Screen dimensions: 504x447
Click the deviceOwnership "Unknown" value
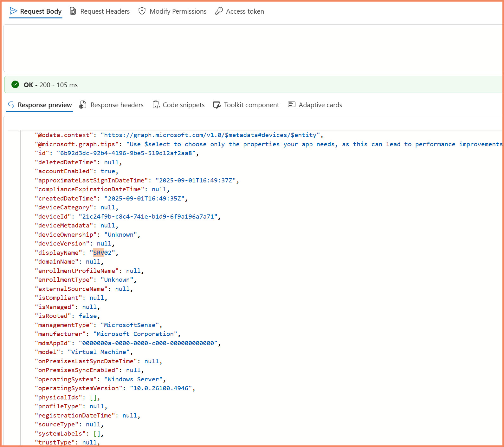(x=120, y=235)
